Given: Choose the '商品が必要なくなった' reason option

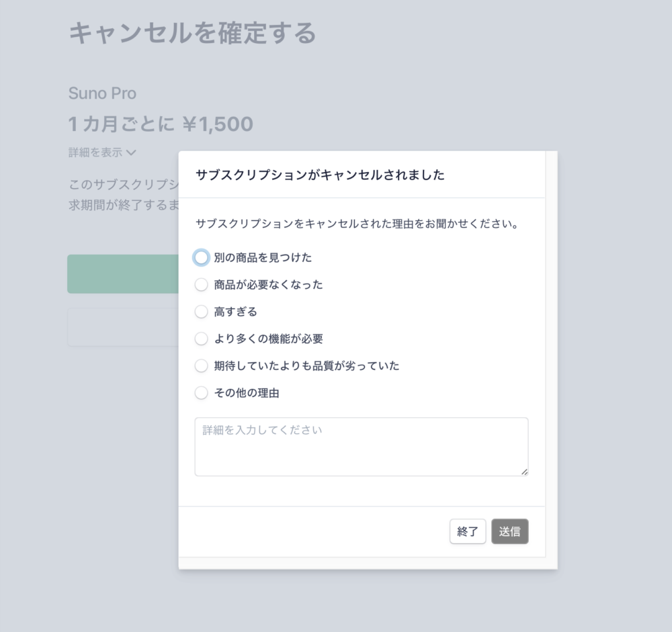Looking at the screenshot, I should [201, 285].
